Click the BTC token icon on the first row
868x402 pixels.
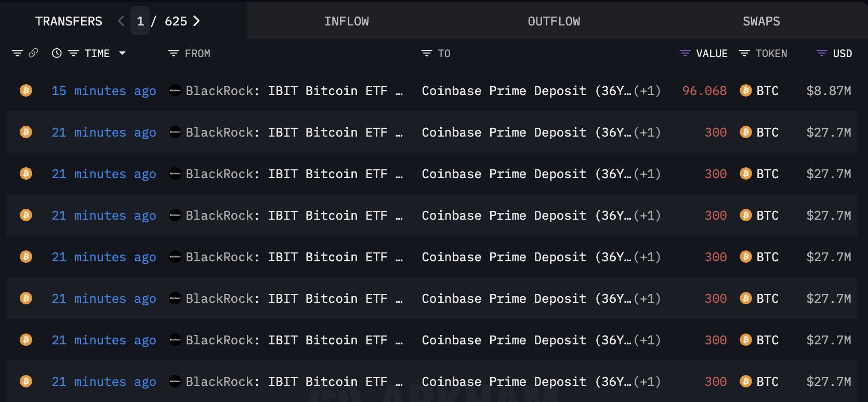click(745, 90)
